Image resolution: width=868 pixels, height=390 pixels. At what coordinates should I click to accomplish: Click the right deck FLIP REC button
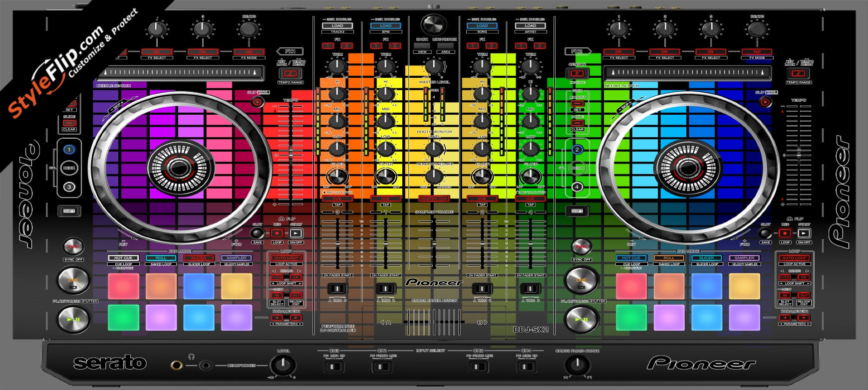[785, 233]
